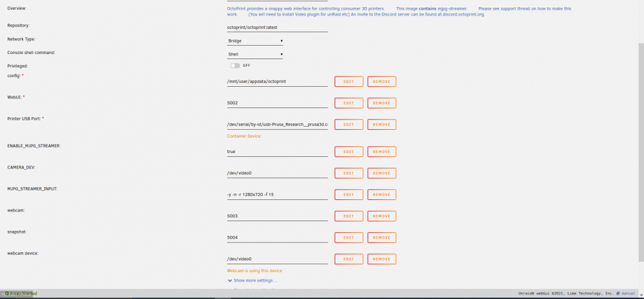Remove the Printer USB Port setting
Viewport: 644px width, 299px height.
coord(381,124)
